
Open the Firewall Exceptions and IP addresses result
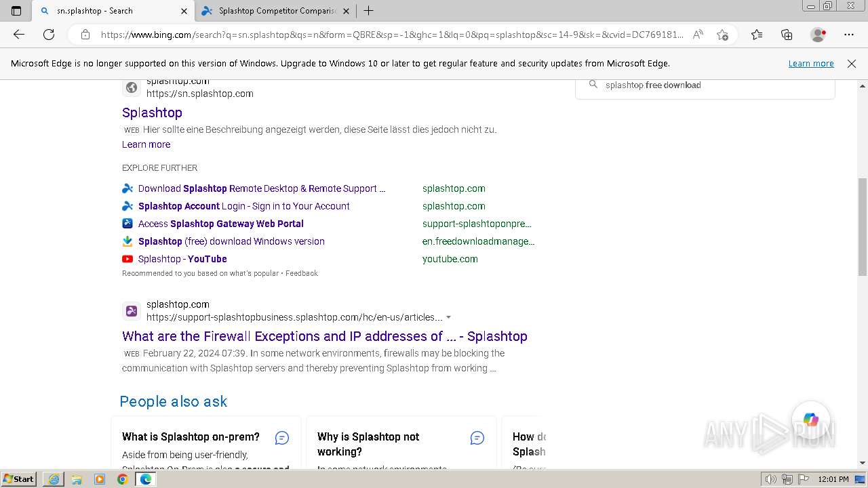(x=325, y=336)
